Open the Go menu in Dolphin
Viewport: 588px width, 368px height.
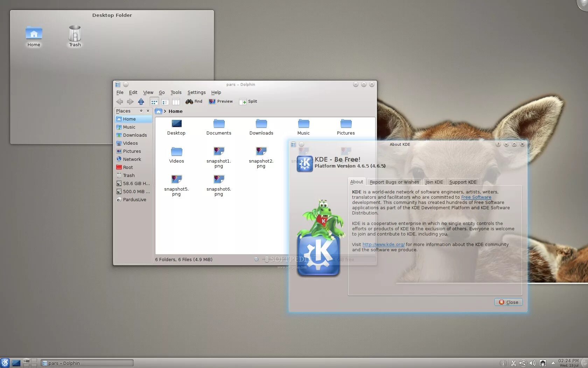[x=162, y=93]
